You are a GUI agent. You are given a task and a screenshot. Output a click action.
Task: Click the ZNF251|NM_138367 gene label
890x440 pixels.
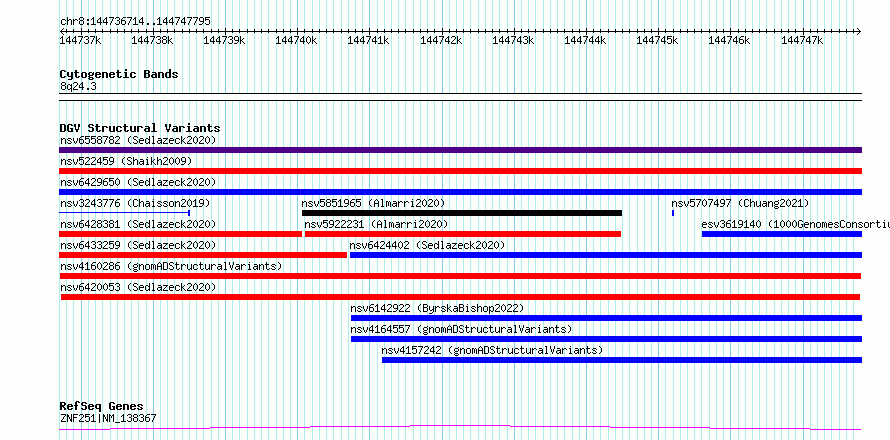[x=108, y=418]
